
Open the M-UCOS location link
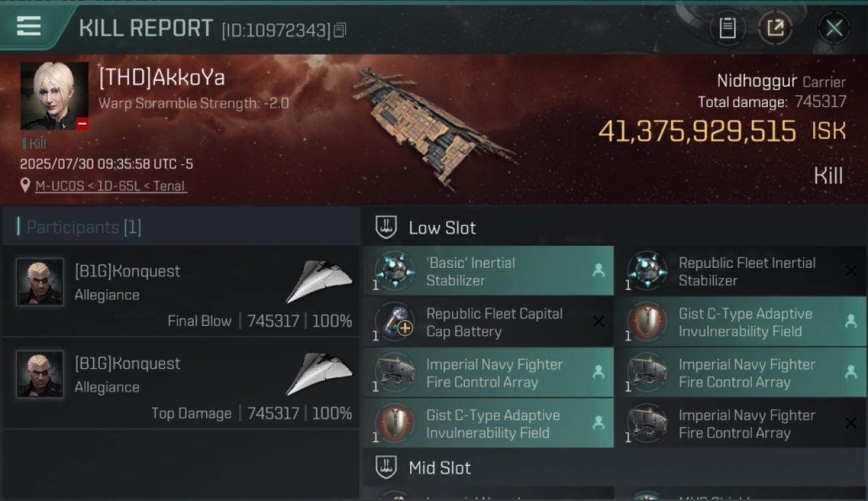tap(111, 186)
